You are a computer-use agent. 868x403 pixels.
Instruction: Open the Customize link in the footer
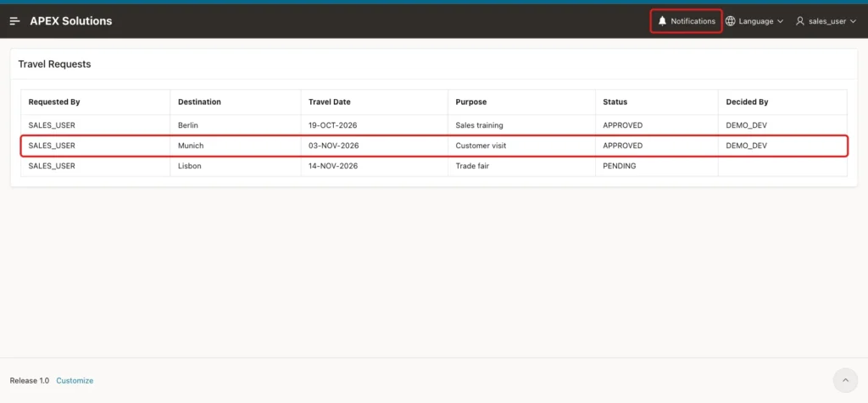[x=75, y=380]
